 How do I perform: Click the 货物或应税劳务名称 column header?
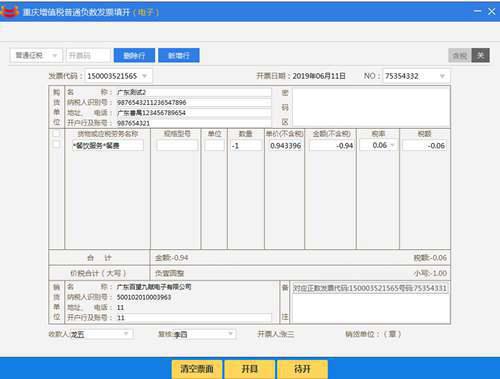[108, 134]
